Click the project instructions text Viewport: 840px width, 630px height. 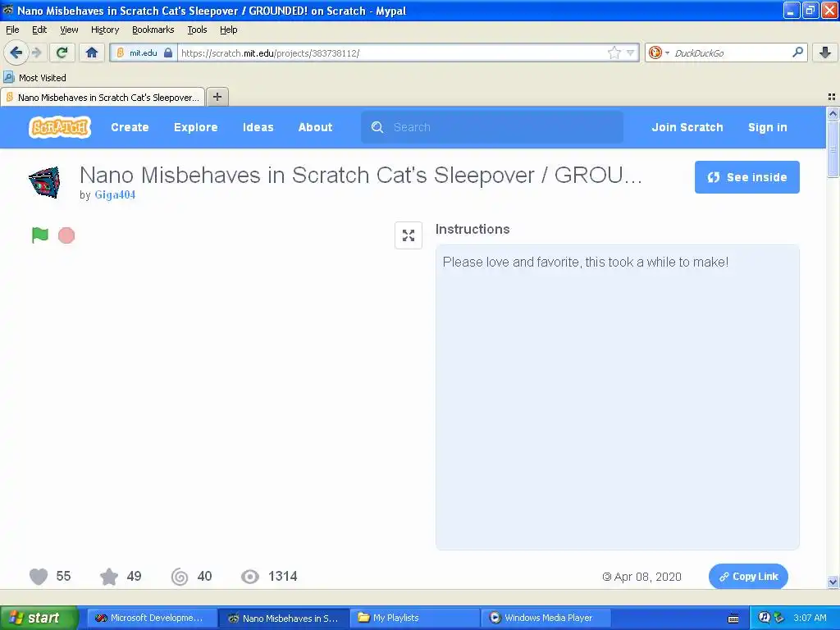pyautogui.click(x=586, y=262)
